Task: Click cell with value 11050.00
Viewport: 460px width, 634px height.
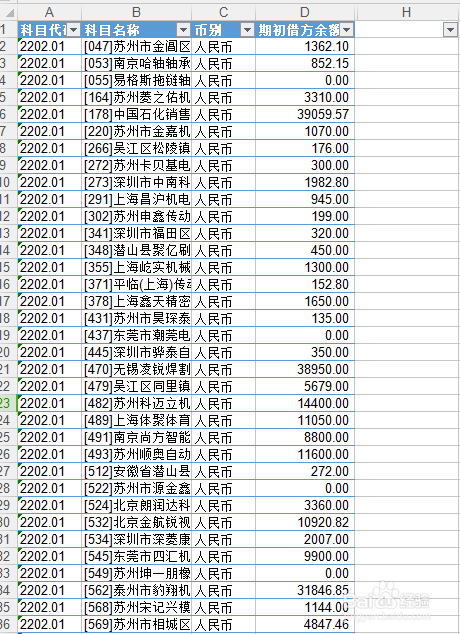Action: [x=305, y=421]
